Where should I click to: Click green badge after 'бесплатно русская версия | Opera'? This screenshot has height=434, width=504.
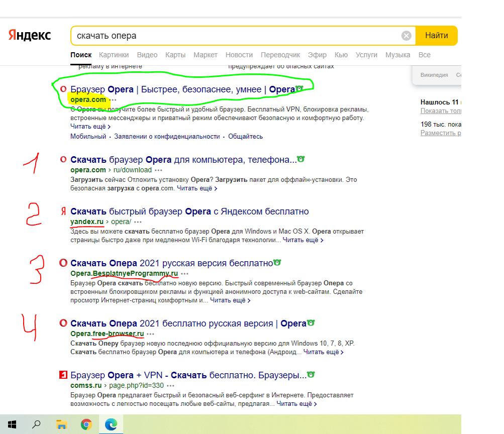(311, 322)
